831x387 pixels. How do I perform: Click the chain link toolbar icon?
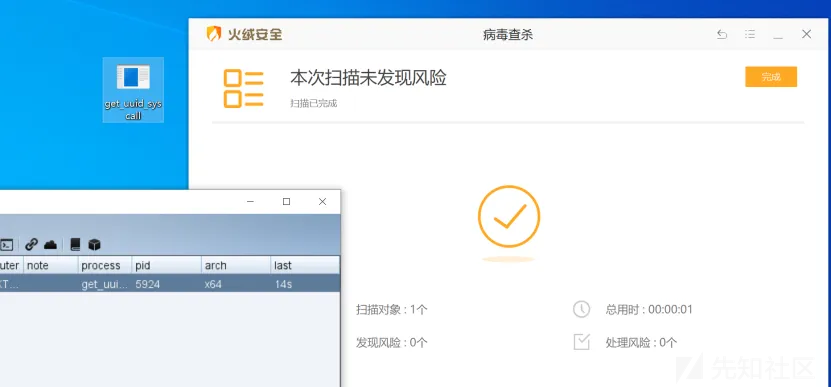click(x=32, y=244)
